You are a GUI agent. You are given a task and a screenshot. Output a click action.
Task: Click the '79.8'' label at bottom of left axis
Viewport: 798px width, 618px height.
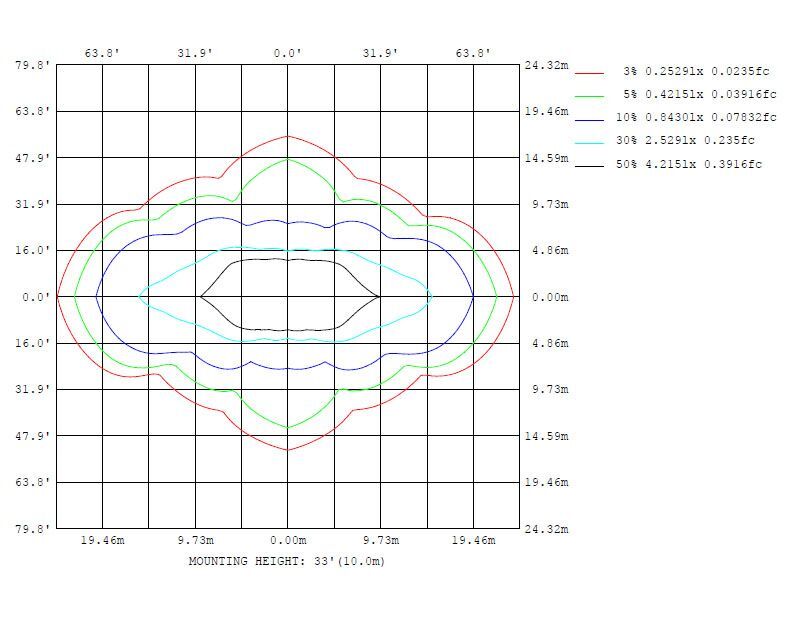[32, 529]
